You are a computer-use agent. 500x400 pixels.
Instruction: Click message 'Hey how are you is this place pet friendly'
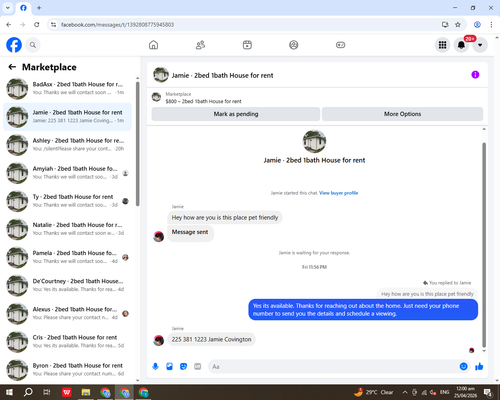coord(225,218)
